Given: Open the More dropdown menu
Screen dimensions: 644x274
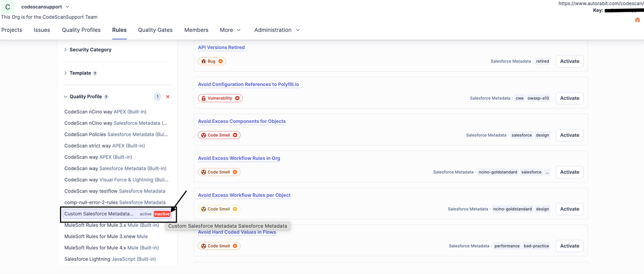Looking at the screenshot, I should (x=230, y=30).
